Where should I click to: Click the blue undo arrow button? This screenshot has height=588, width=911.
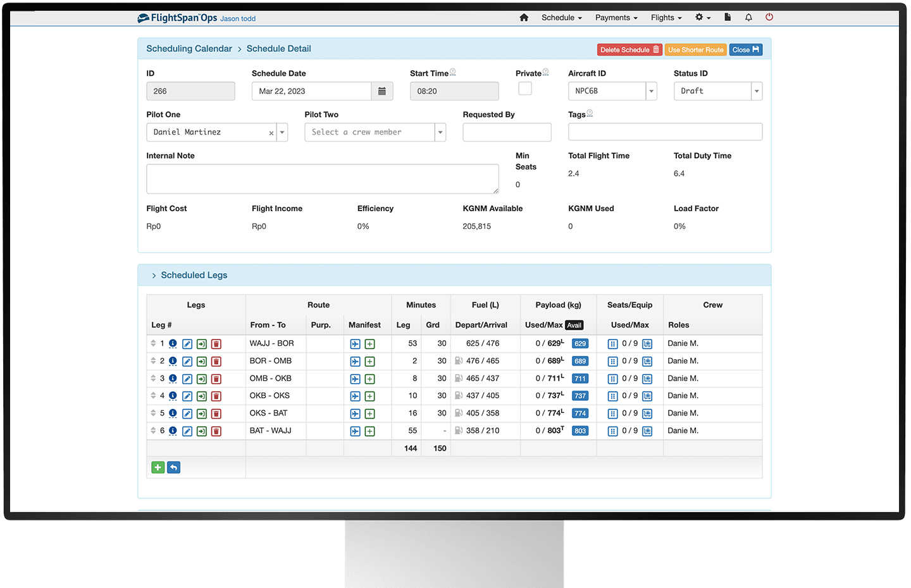[173, 467]
